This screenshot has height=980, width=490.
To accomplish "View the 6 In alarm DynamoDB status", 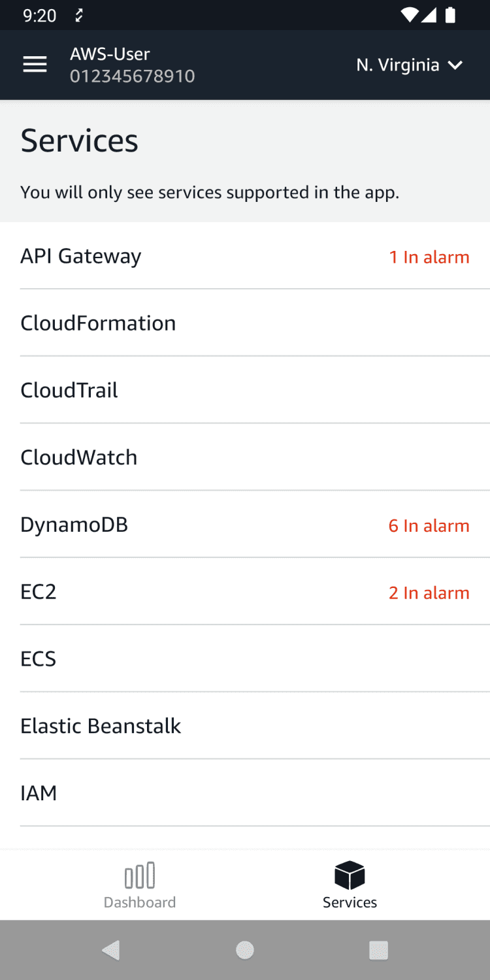I will [x=429, y=526].
